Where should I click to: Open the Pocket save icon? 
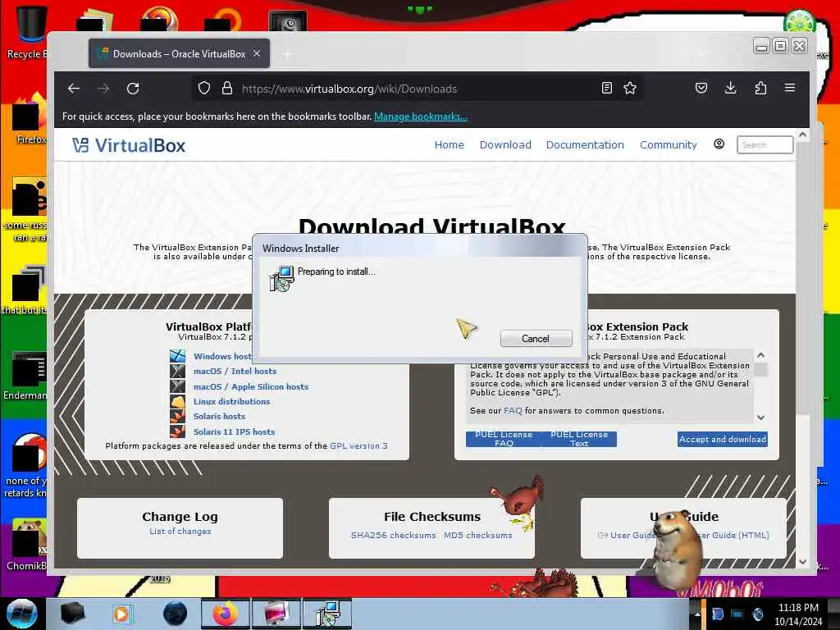point(701,88)
